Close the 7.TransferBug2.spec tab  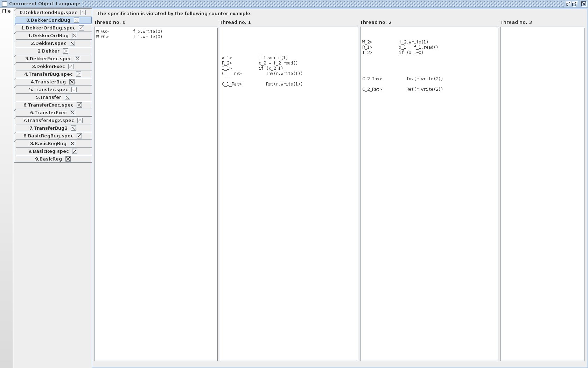coord(80,120)
